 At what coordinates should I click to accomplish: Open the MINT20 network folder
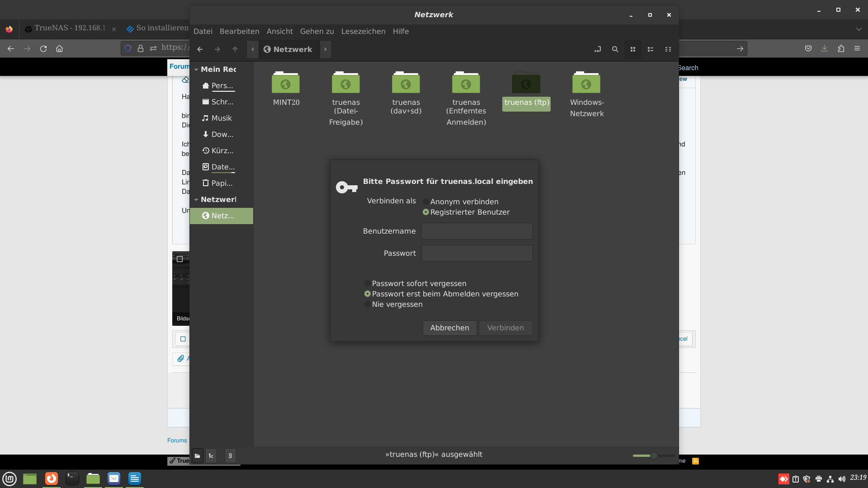point(286,89)
